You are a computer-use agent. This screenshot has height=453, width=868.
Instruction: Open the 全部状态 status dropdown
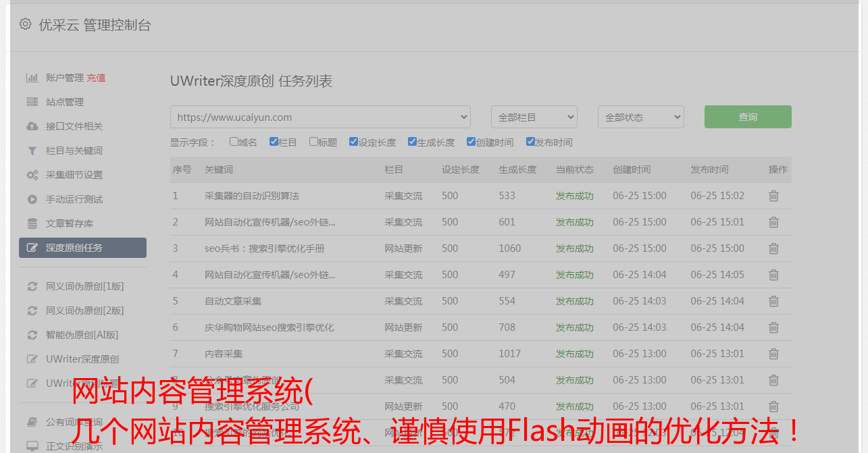[640, 117]
